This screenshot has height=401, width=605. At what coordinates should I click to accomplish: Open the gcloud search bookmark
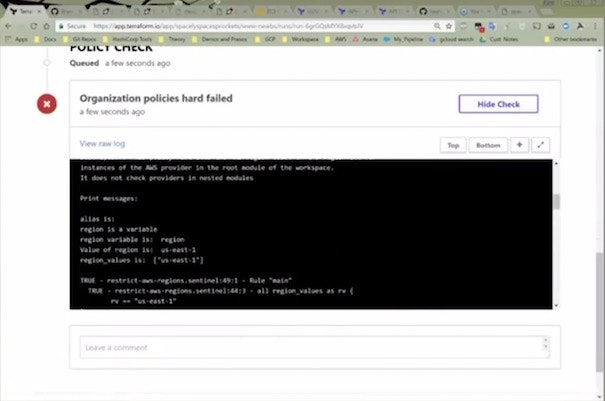(451, 39)
